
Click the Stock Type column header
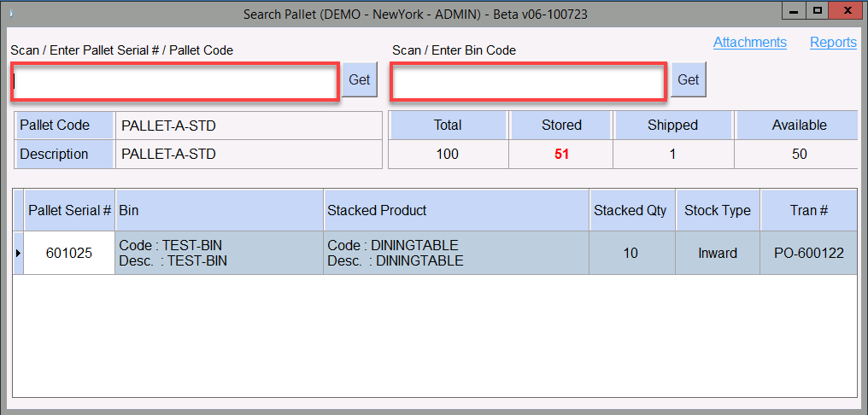(717, 210)
